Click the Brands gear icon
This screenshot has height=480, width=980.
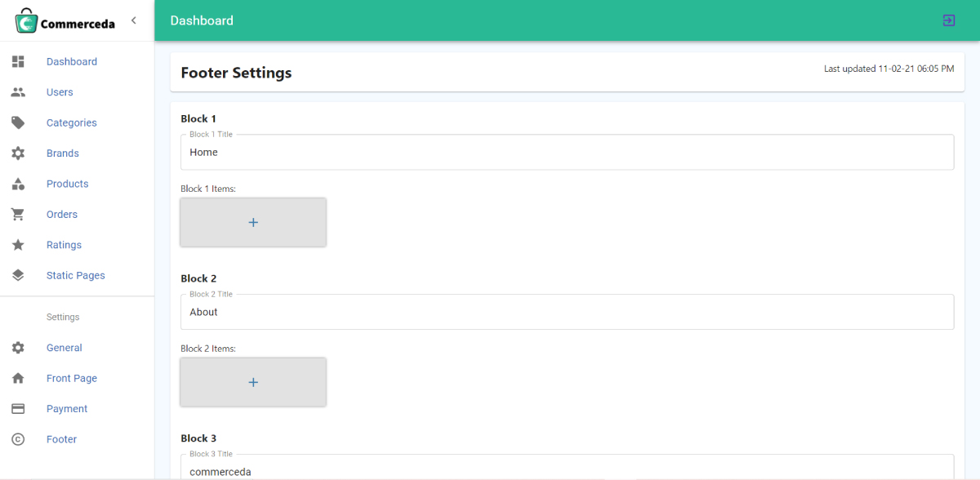[x=18, y=153]
